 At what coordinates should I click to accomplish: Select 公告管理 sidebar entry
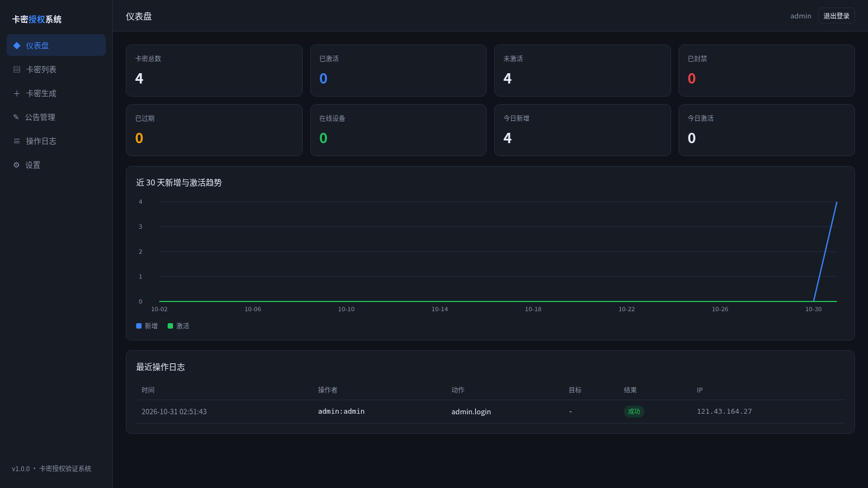(x=56, y=117)
